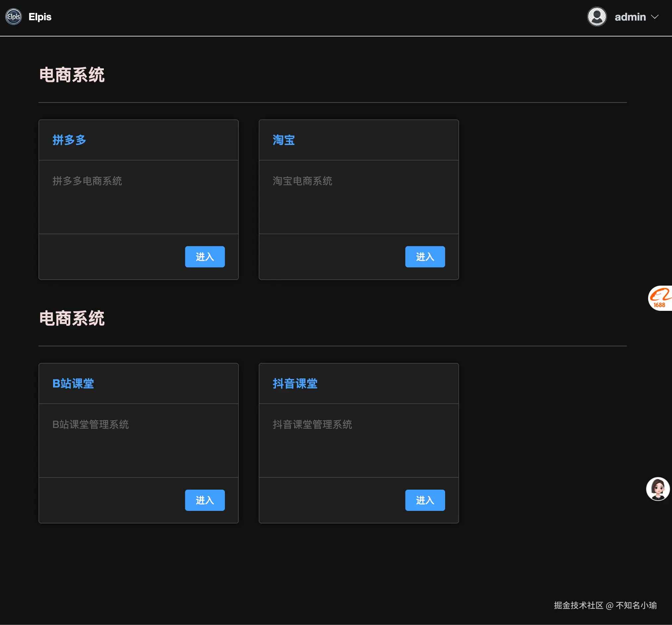The height and width of the screenshot is (625, 672).
Task: Open the 1688 floating widget icon
Action: pos(660,298)
